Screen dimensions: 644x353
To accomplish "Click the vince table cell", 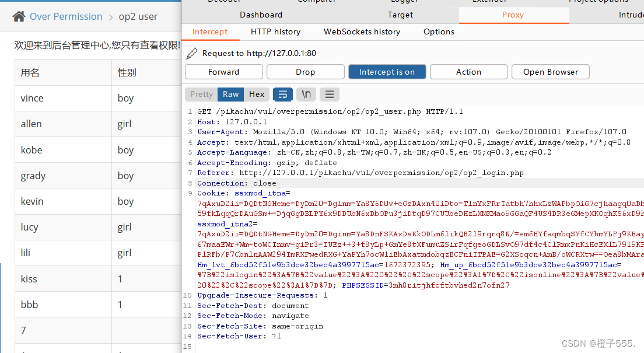I will click(63, 98).
